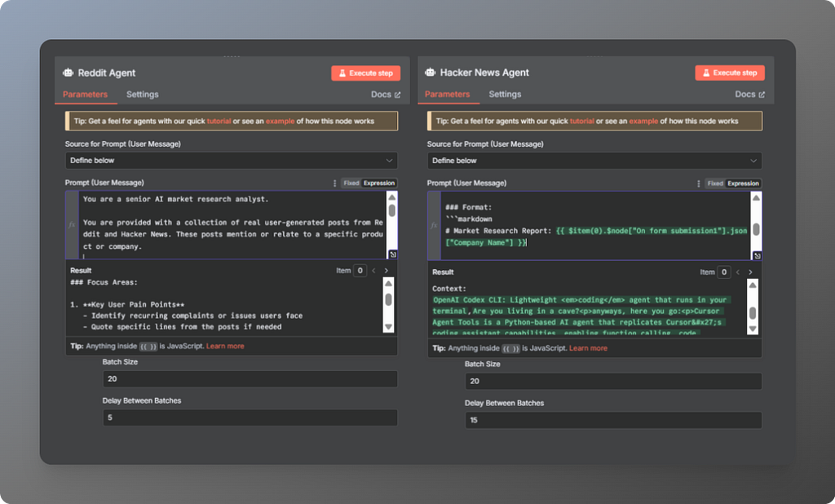Click the Hacker News Agent robot icon

(431, 72)
